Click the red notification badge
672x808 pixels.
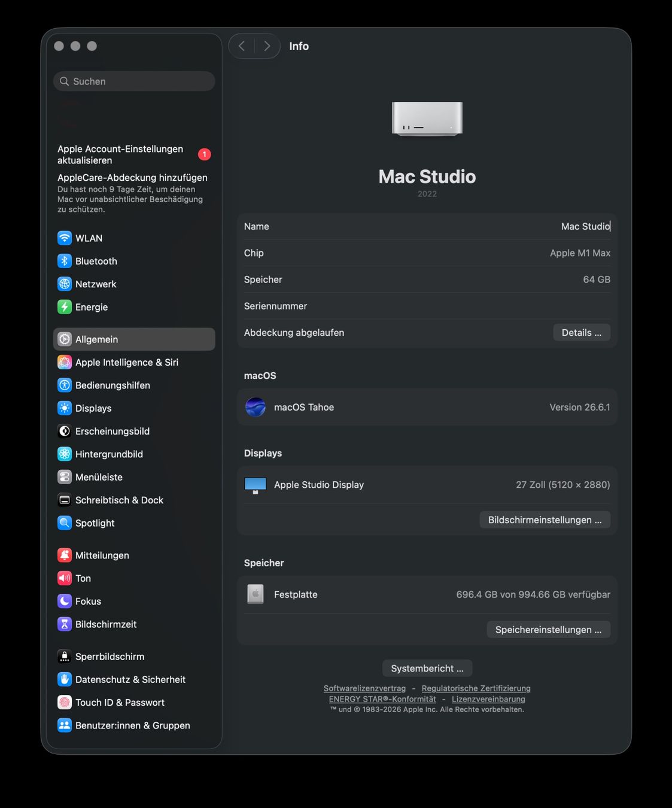coord(205,154)
